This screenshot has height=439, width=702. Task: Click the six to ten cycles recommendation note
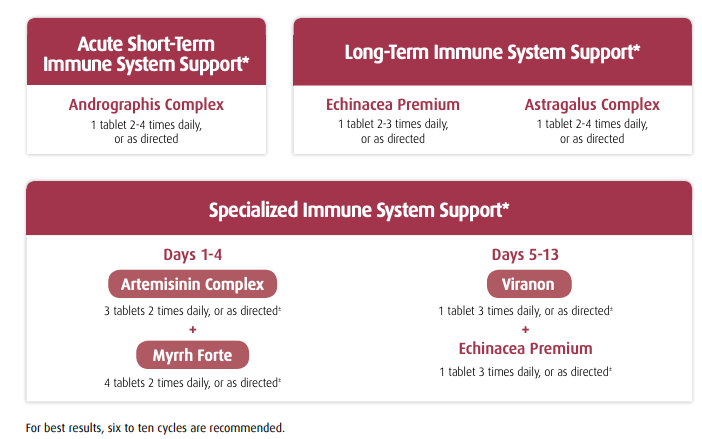point(155,428)
